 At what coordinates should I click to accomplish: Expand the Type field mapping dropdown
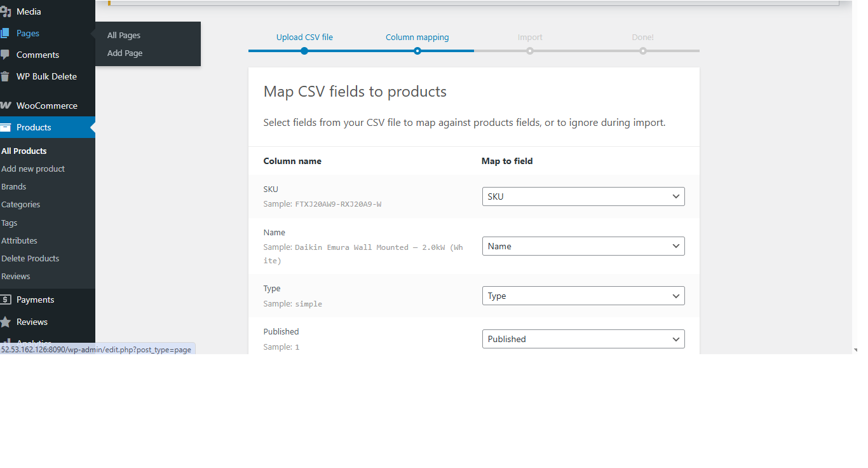[x=583, y=296]
